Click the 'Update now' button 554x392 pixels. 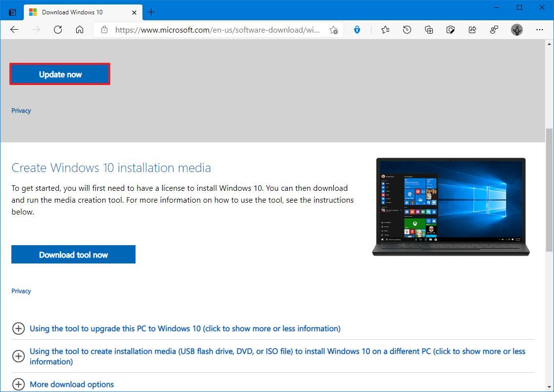[60, 74]
